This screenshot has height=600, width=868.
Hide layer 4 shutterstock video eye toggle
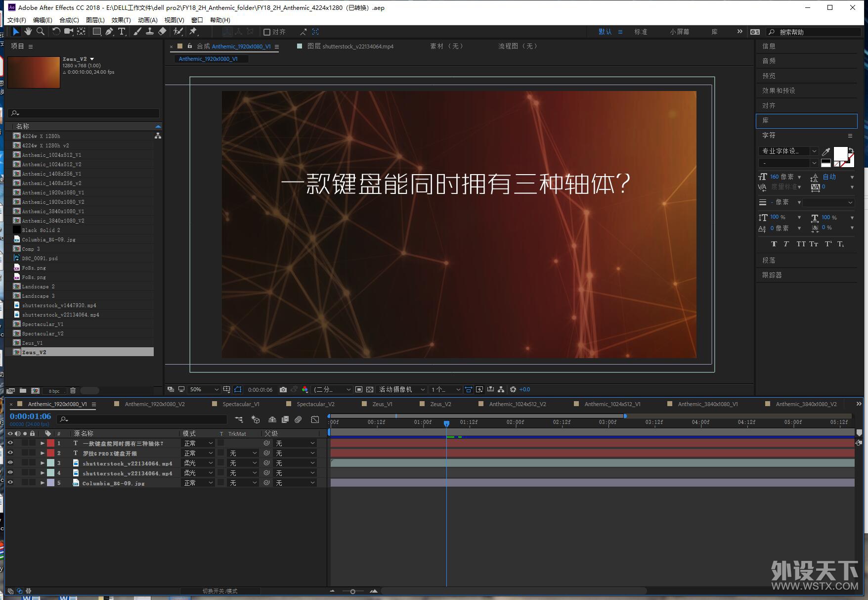[10, 473]
